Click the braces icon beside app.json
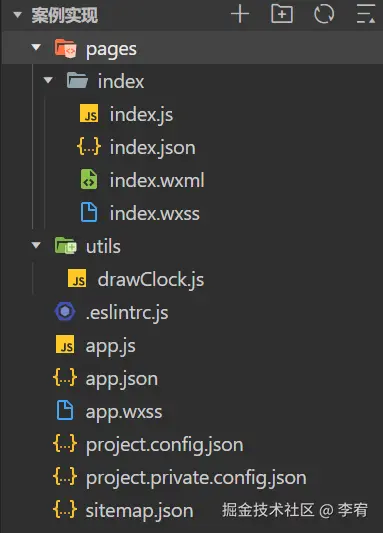383x533 pixels. (65, 377)
